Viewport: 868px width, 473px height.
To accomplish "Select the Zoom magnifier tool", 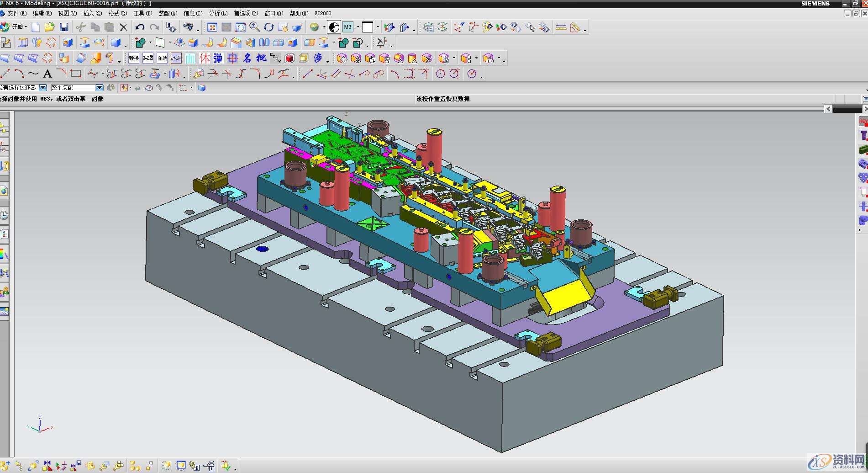I will (254, 27).
